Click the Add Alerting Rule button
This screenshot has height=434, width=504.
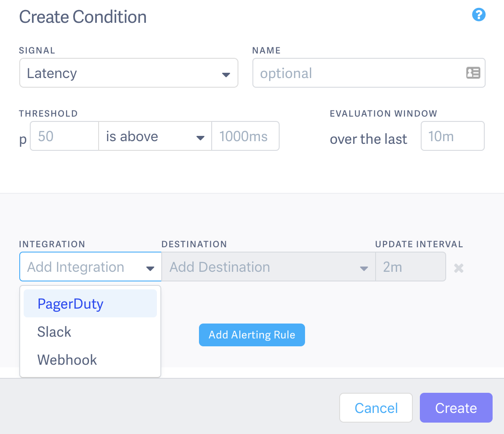(x=252, y=335)
